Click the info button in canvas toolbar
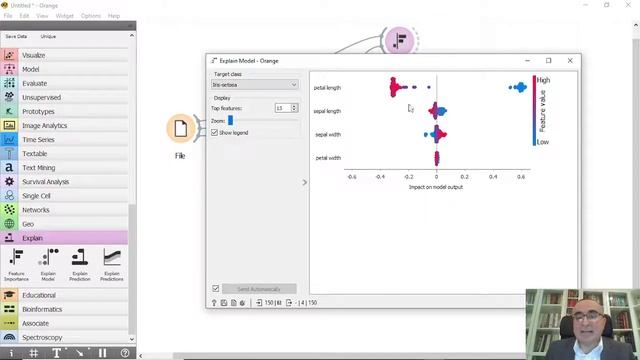 11,353
